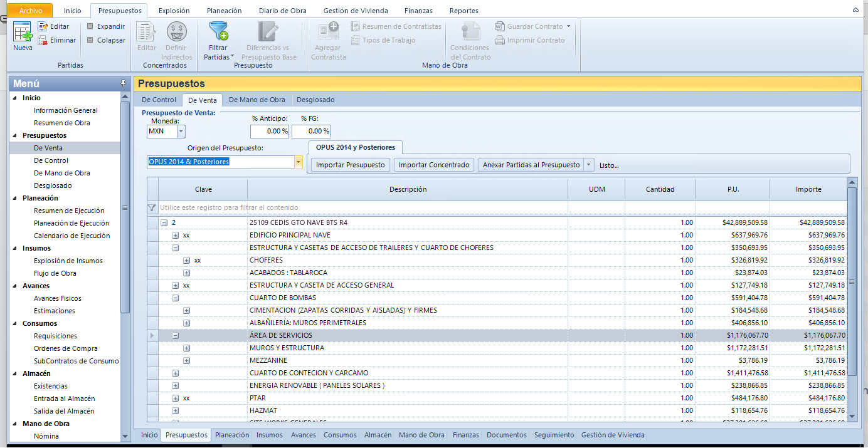This screenshot has width=868, height=448.
Task: Expand the PTAR row
Action: [176, 398]
